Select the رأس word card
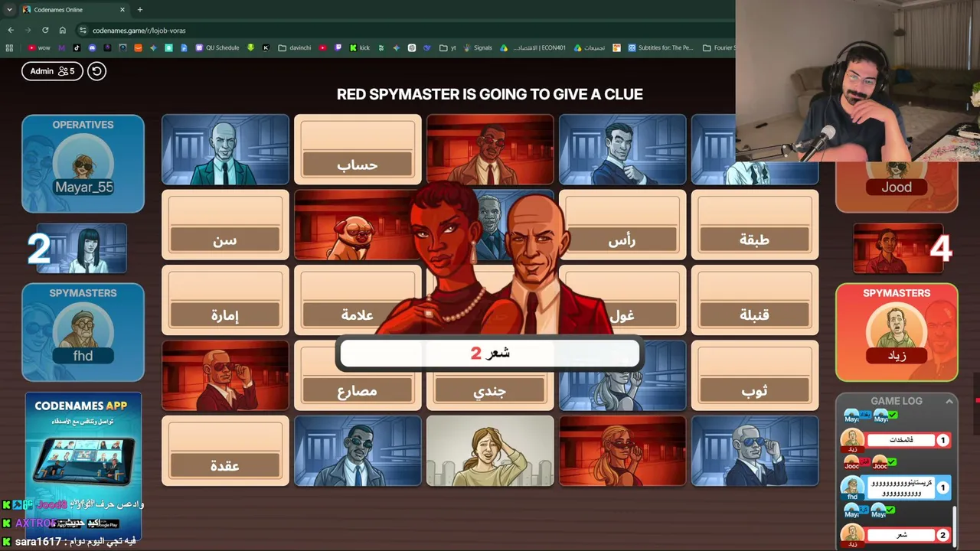The width and height of the screenshot is (980, 551). tap(622, 225)
